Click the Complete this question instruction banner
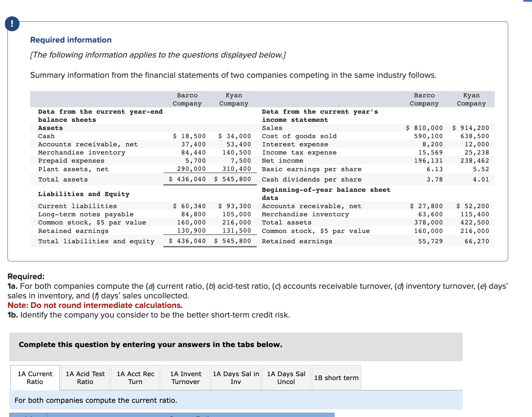This screenshot has height=417, width=532. click(151, 345)
